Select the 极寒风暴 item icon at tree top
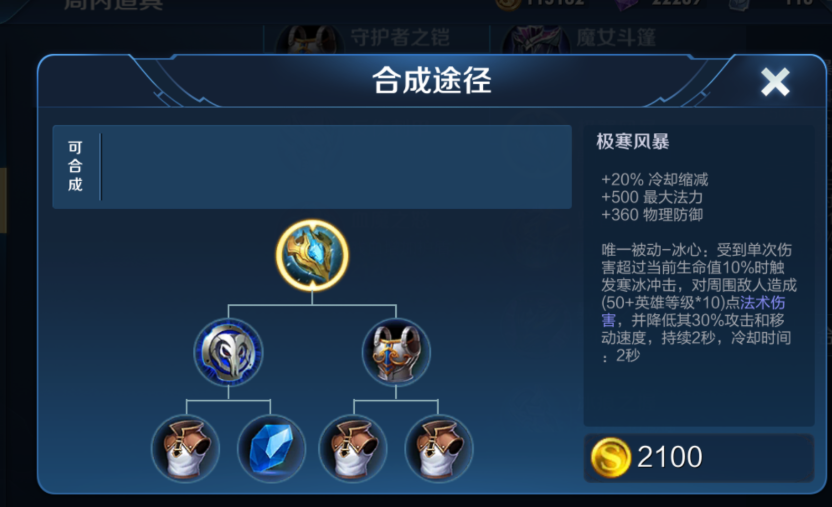Screen dimensions: 832x507 click(x=312, y=256)
